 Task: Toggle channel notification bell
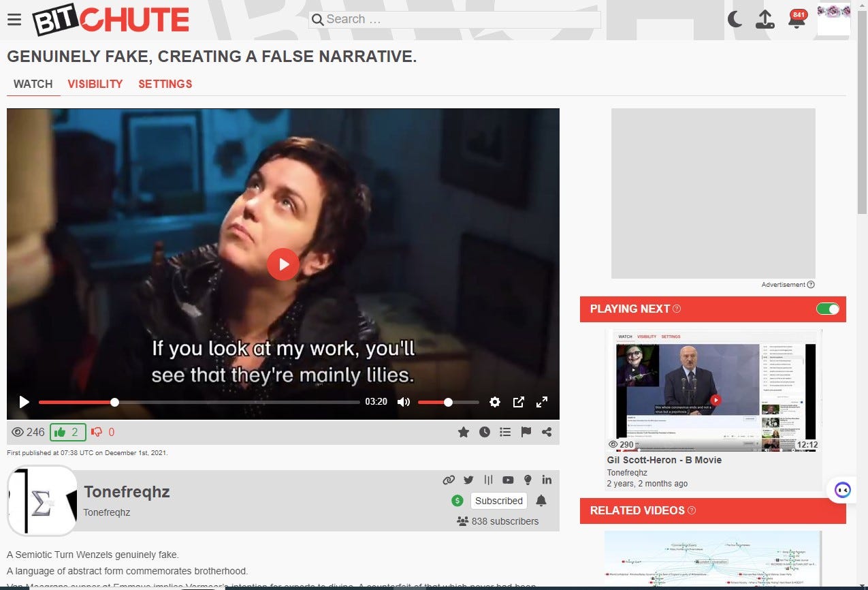coord(541,501)
